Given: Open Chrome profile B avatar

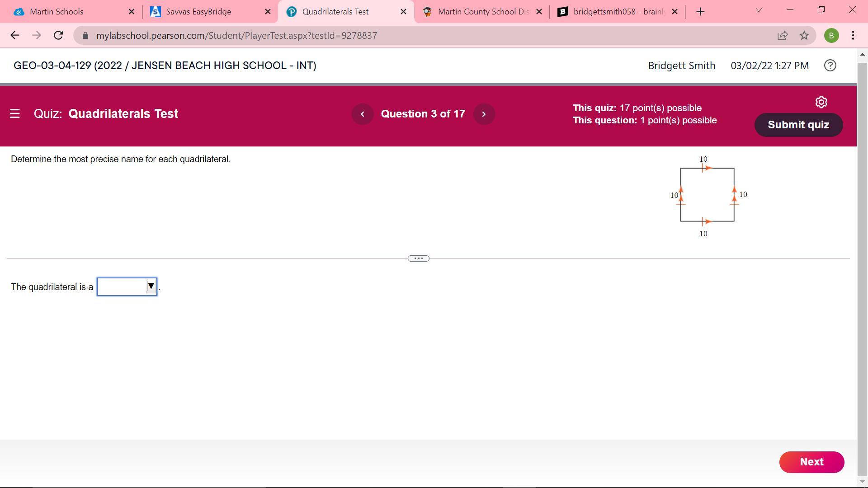Looking at the screenshot, I should (x=831, y=35).
